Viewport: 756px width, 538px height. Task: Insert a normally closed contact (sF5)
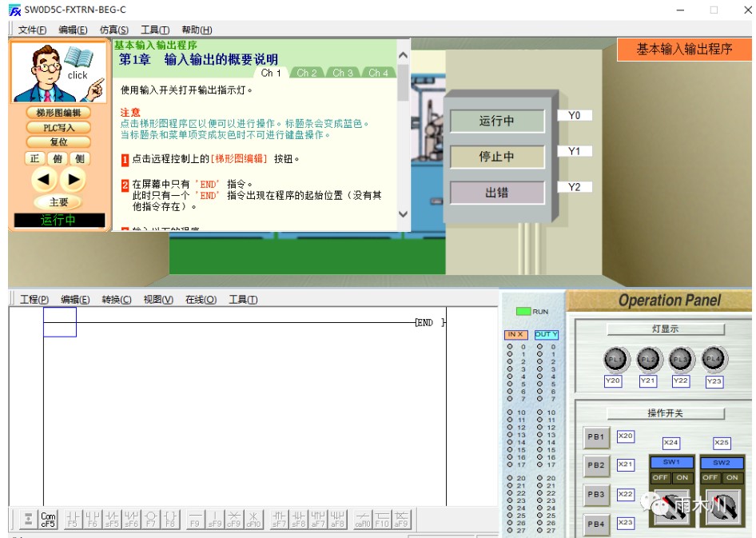pos(112,519)
